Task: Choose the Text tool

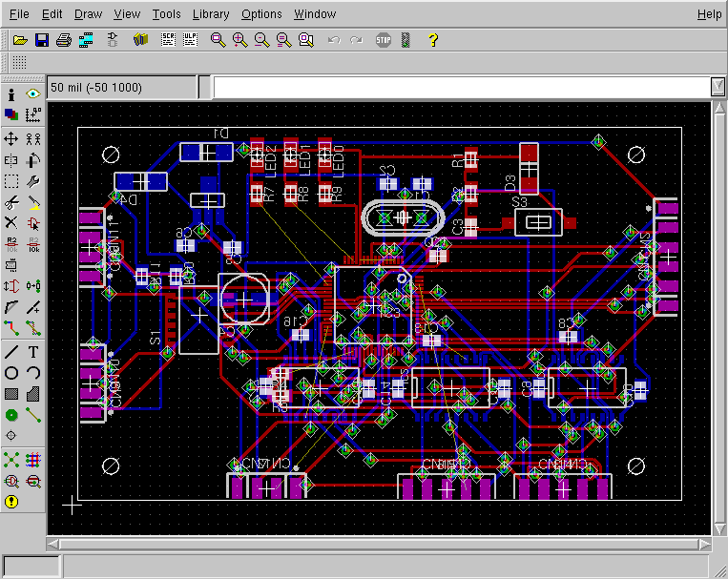Action: pos(33,351)
